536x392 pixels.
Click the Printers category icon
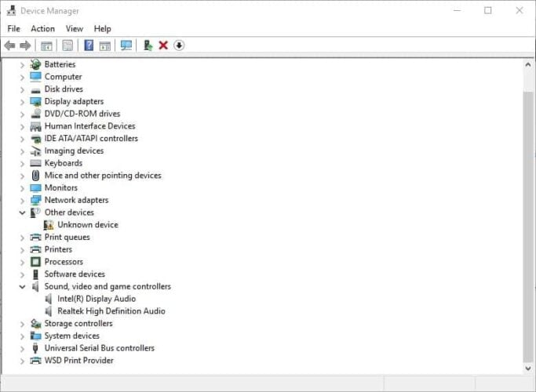pos(35,249)
